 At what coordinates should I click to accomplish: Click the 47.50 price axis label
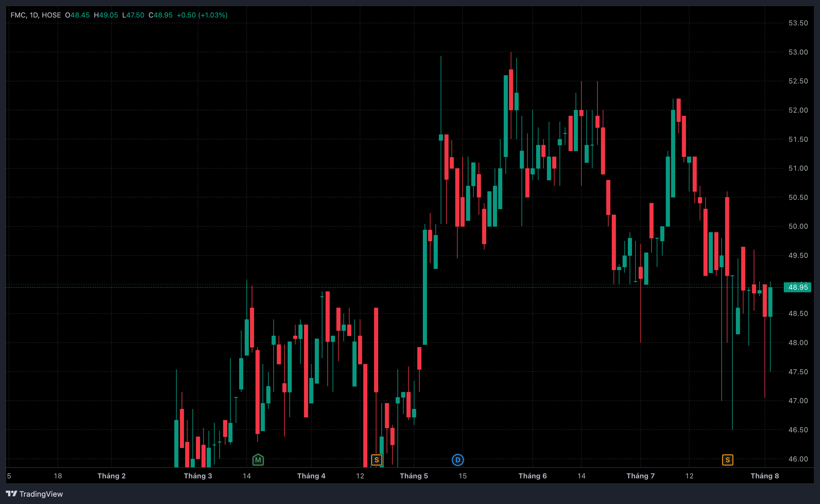[798, 372]
